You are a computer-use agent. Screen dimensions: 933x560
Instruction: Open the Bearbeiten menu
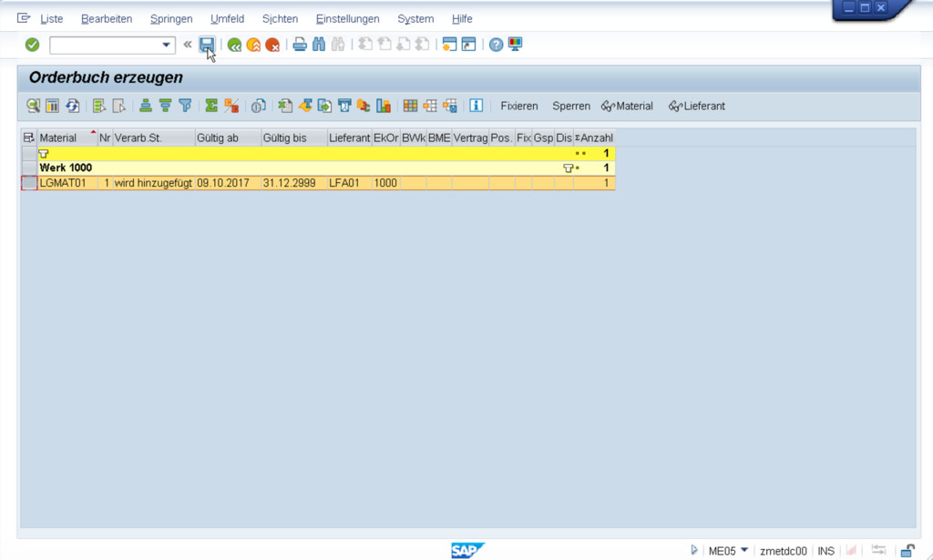[107, 19]
